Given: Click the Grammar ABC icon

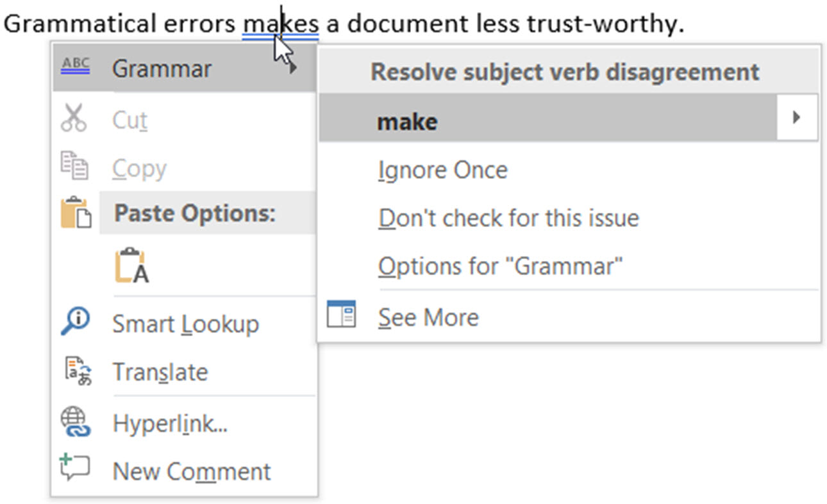Looking at the screenshot, I should pyautogui.click(x=76, y=67).
